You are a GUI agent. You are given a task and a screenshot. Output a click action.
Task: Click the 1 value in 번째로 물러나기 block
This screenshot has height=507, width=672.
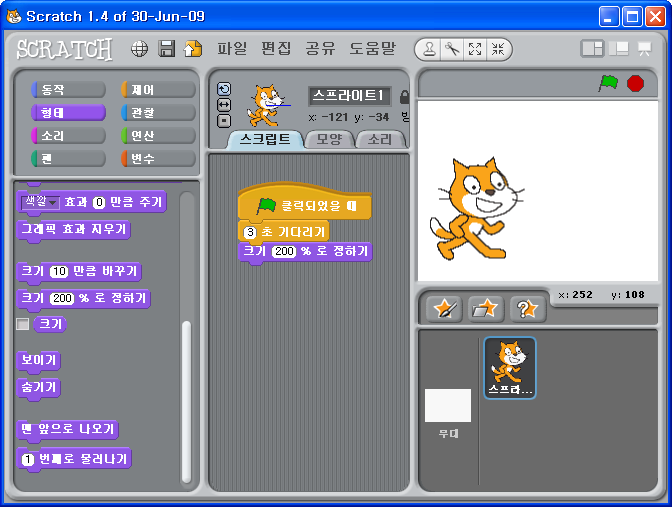pos(28,459)
